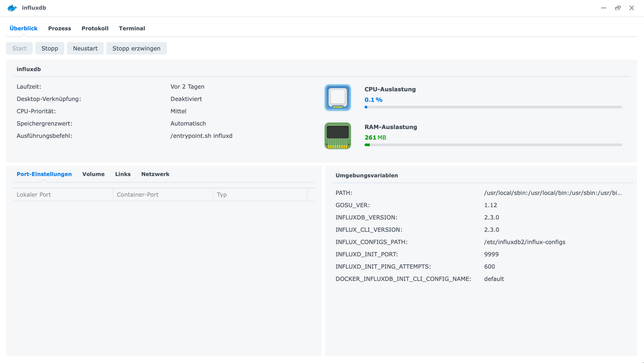This screenshot has width=644, height=363.
Task: Click the Ausführungsbefehl: label
Action: coord(45,136)
